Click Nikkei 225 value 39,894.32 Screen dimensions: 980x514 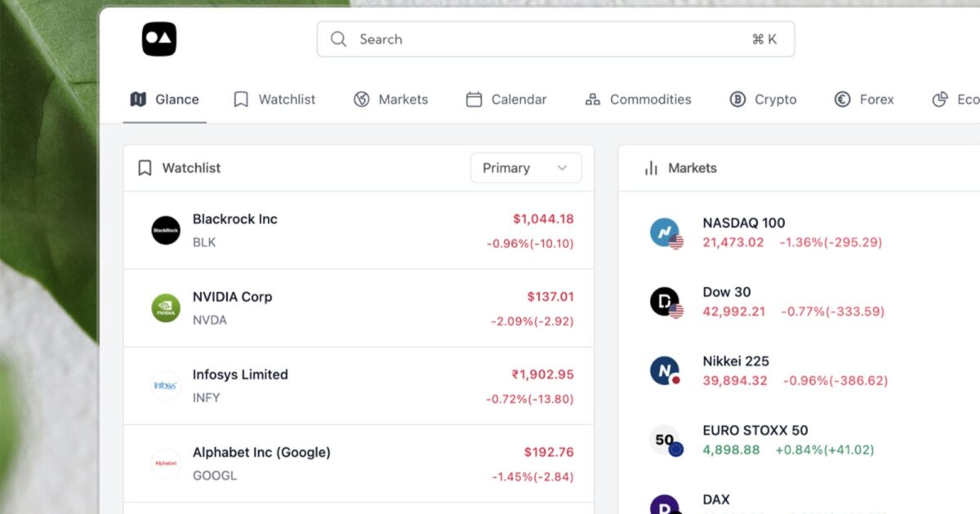pyautogui.click(x=735, y=381)
